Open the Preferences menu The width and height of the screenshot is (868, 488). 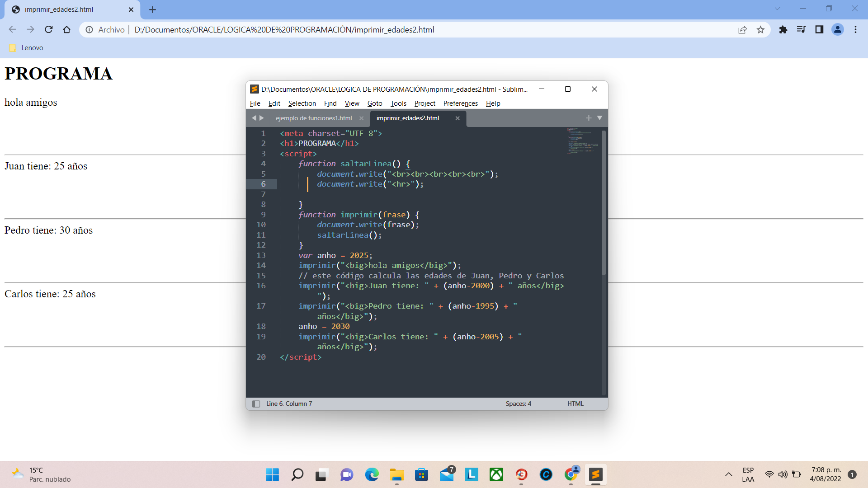point(460,103)
